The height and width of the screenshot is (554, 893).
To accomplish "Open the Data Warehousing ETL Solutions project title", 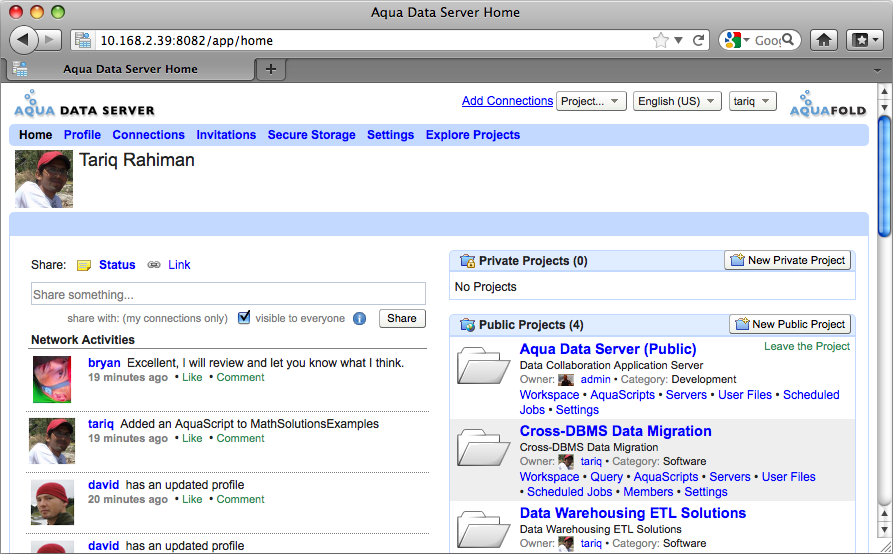I will [x=633, y=513].
